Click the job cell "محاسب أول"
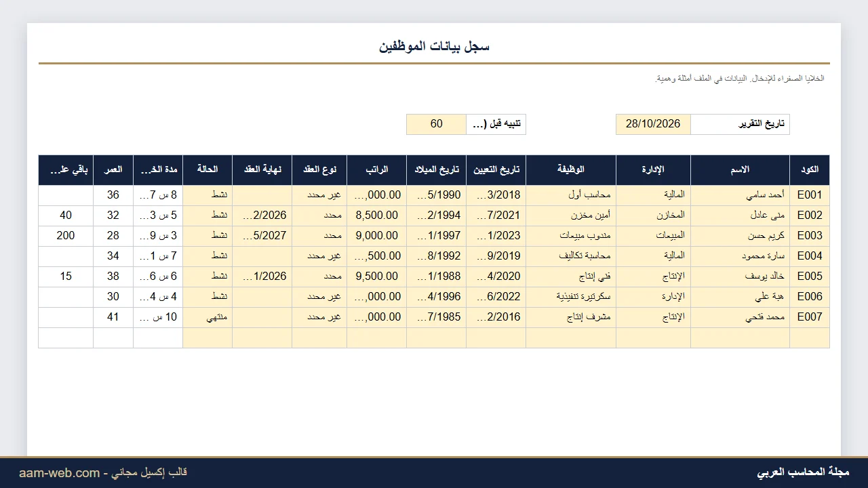This screenshot has height=488, width=868. point(571,195)
